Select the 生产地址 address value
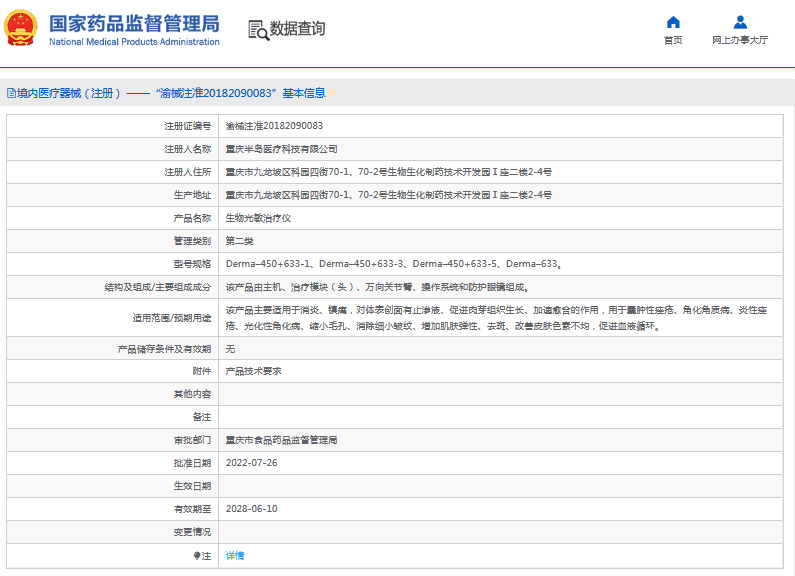The height and width of the screenshot is (576, 795). pos(388,195)
